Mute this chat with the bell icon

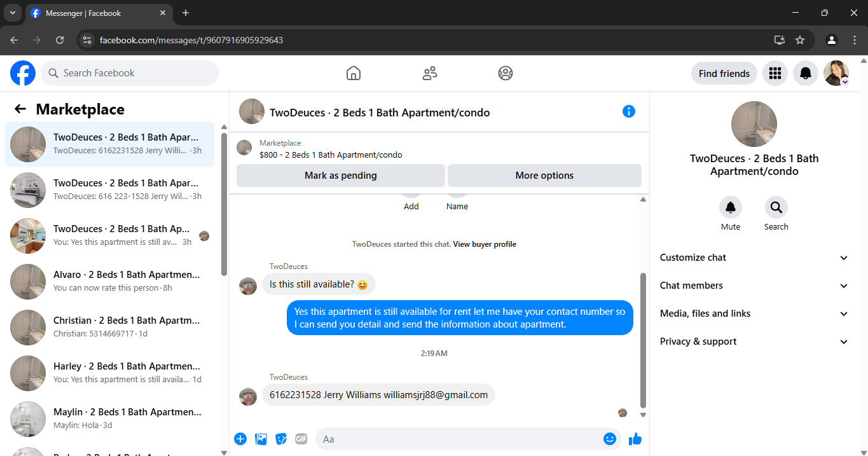pos(731,207)
